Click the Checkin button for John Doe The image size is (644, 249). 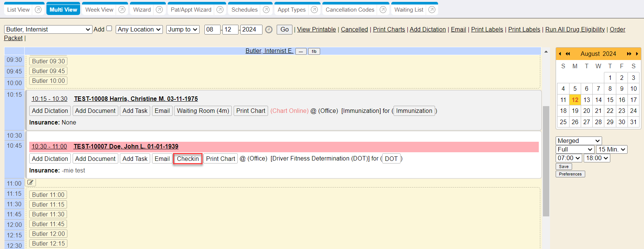(188, 159)
